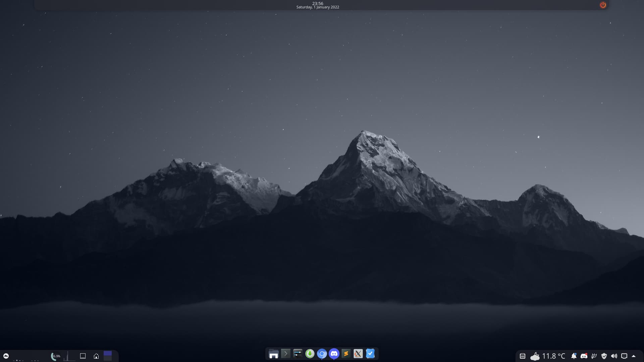Viewport: 644px width, 362px height.
Task: Open the blue checkmark tasks app
Action: coord(370,354)
